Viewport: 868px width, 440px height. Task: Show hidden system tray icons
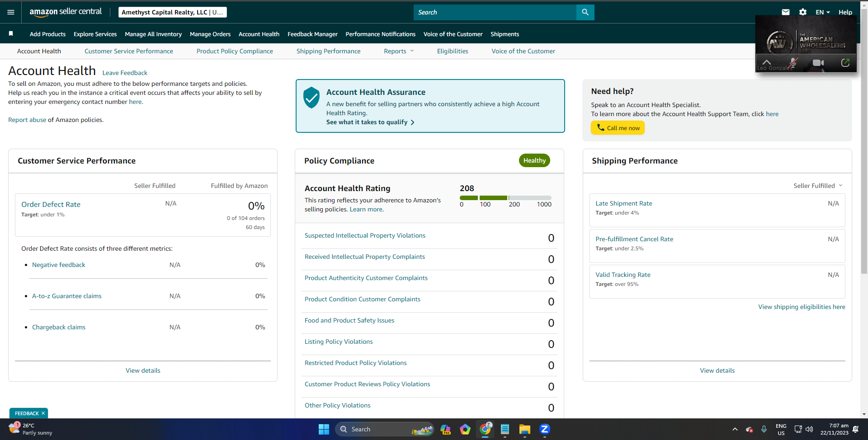pyautogui.click(x=735, y=429)
